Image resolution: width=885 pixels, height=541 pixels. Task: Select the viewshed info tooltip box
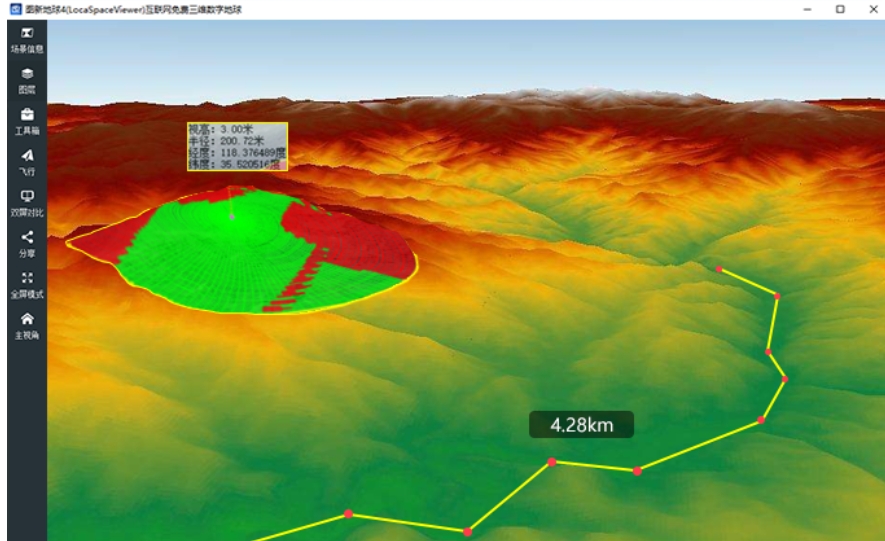[237, 147]
